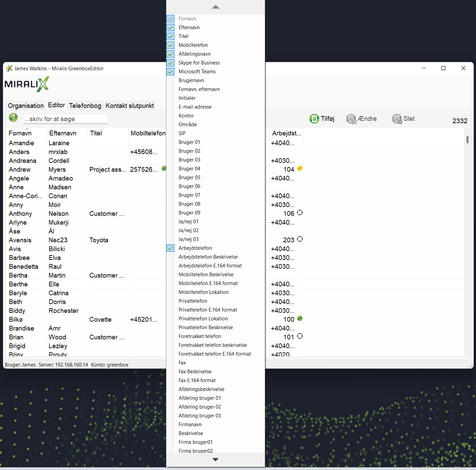Click the Miralix logo image
Screen dimensions: 476x470
27,84
